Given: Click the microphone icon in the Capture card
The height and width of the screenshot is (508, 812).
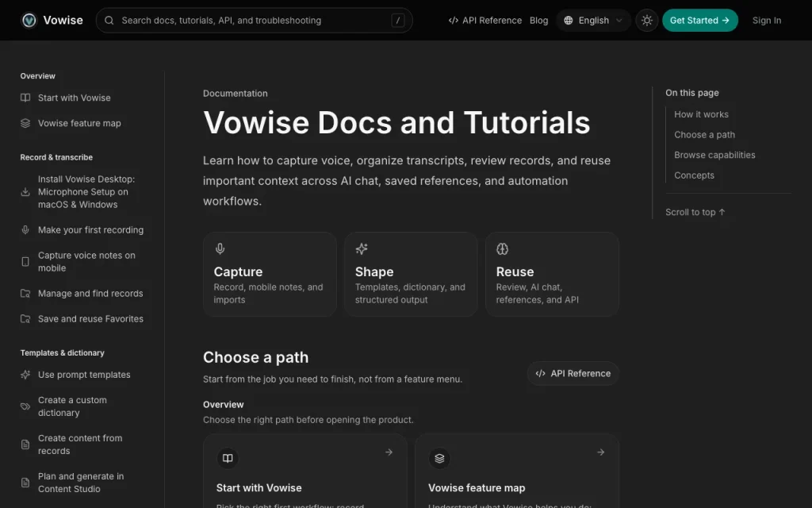Looking at the screenshot, I should click(220, 248).
